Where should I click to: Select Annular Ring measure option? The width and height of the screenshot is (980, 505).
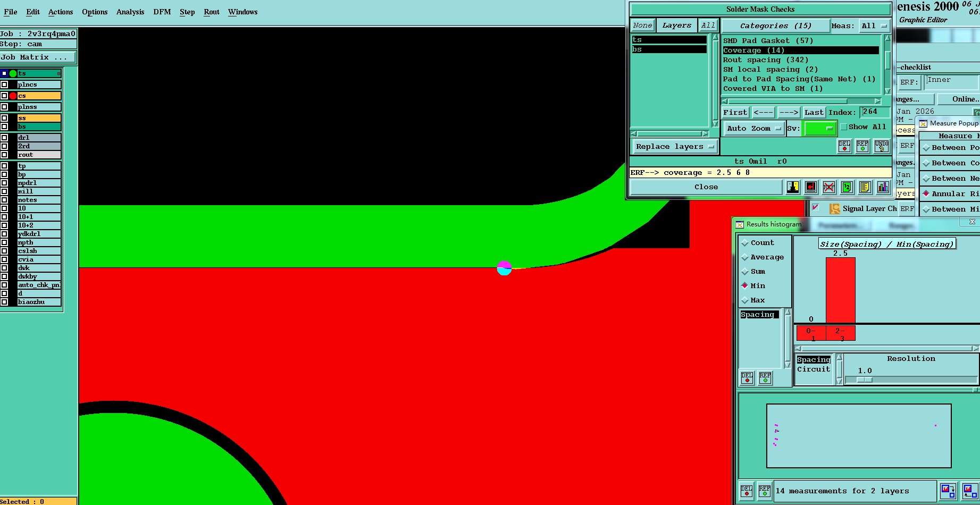point(926,193)
